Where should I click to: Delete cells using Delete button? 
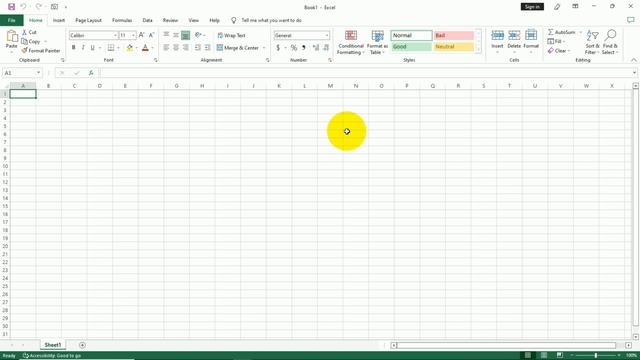click(x=514, y=42)
